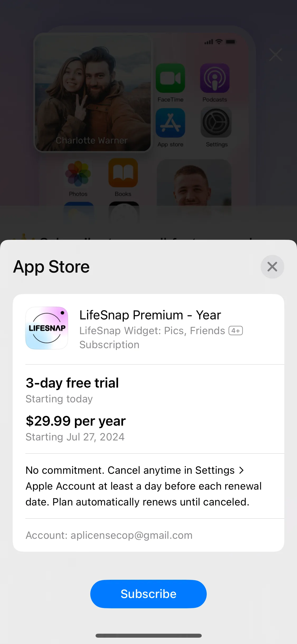The height and width of the screenshot is (644, 297).
Task: Tap the FaceTime icon in the preview
Action: 170,78
